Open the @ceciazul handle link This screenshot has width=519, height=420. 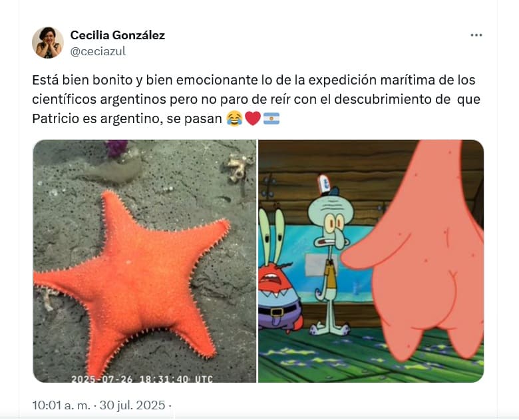click(98, 51)
